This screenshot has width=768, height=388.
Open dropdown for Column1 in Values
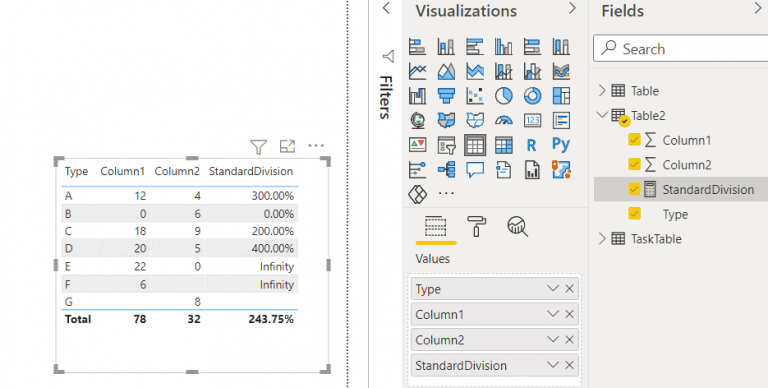(x=553, y=314)
